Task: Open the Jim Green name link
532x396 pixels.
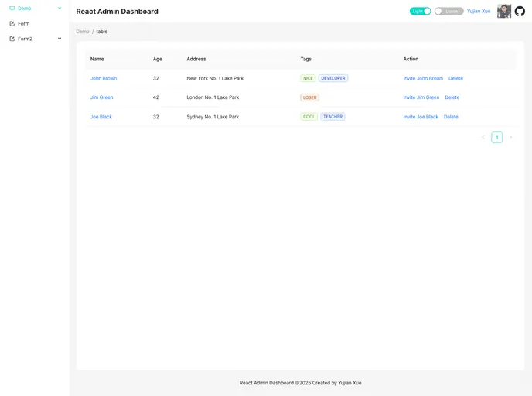Action: coord(101,97)
